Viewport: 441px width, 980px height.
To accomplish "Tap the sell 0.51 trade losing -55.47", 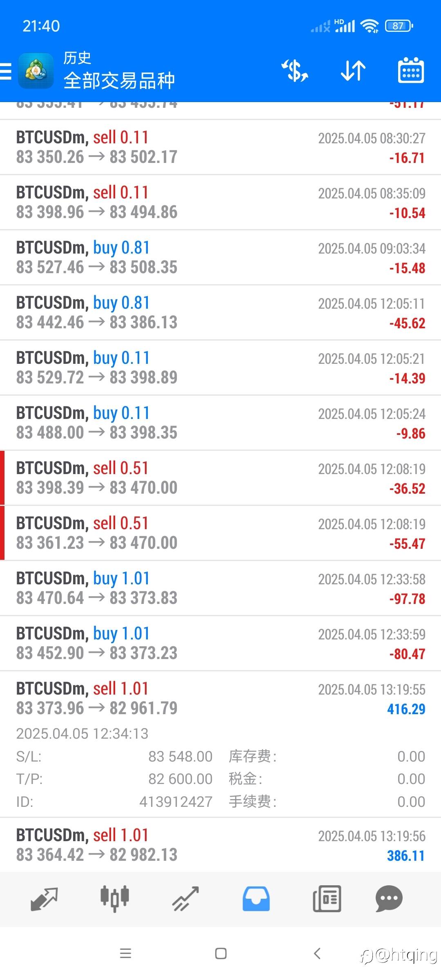I will click(220, 533).
